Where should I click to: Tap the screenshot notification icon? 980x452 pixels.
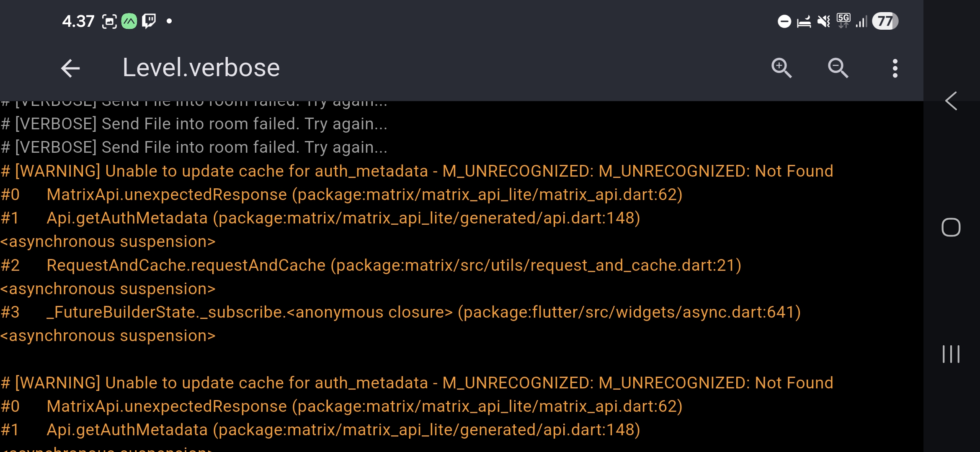coord(109,21)
